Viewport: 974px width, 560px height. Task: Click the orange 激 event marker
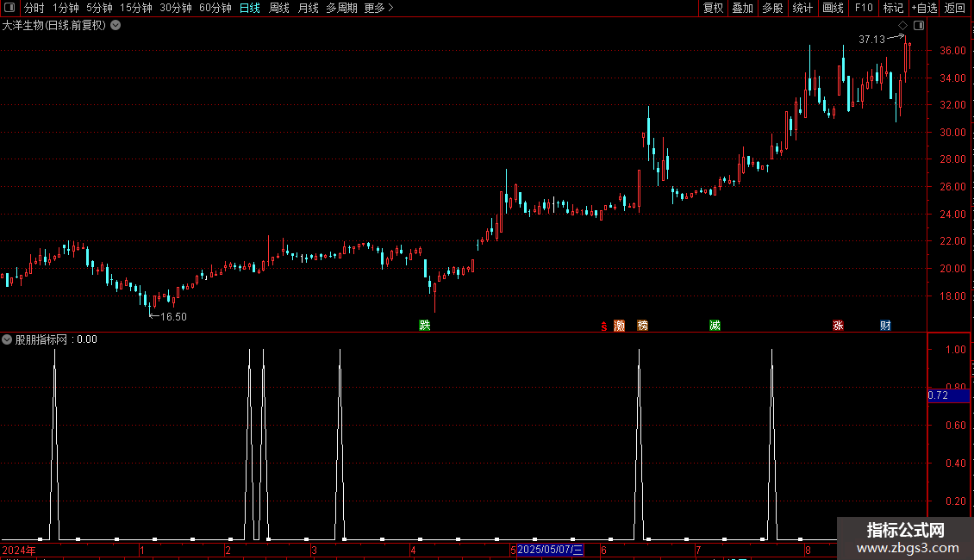pos(620,326)
